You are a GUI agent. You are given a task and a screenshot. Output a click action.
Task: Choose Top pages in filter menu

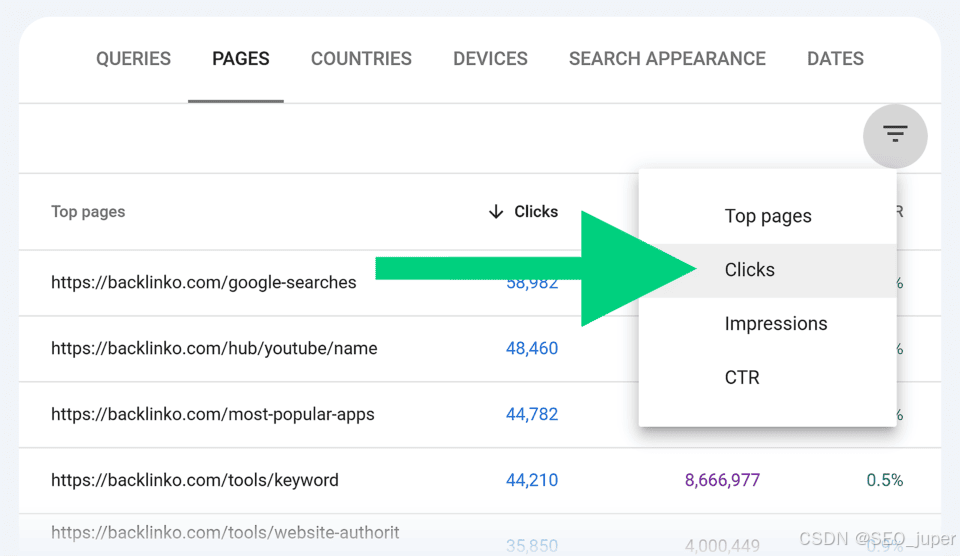coord(768,216)
